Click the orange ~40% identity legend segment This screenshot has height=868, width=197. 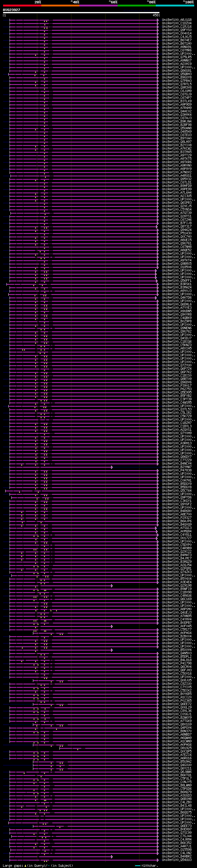(x=60, y=6)
